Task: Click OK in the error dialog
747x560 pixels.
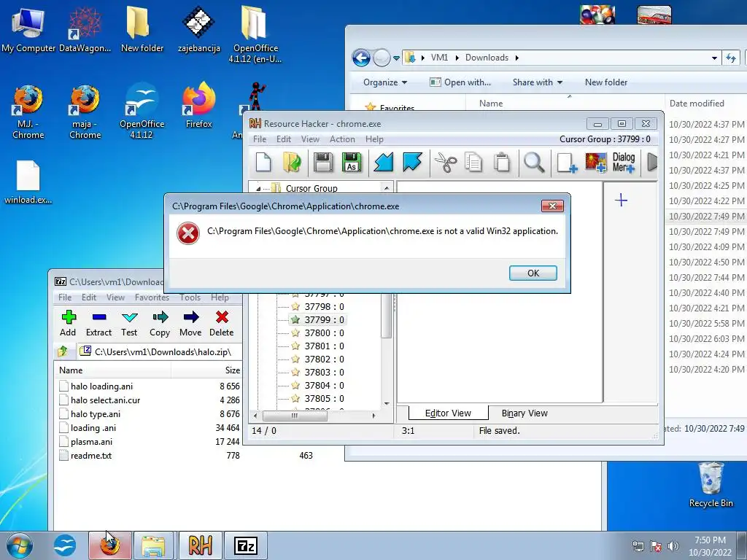Action: click(x=533, y=273)
